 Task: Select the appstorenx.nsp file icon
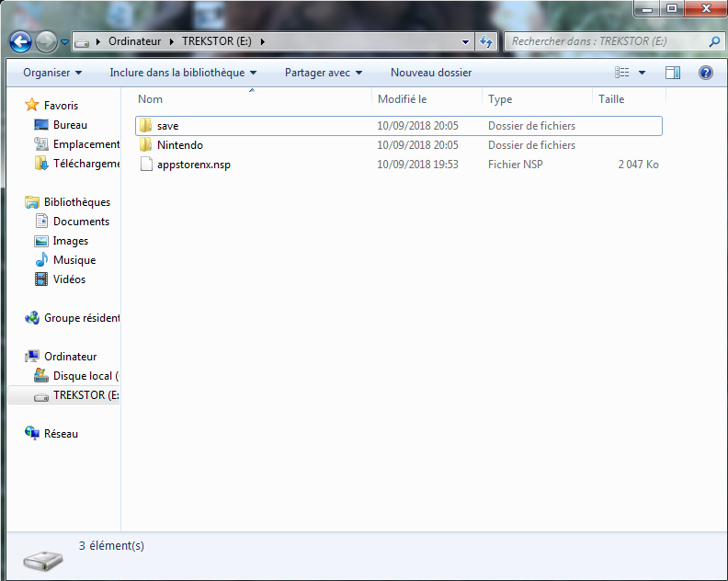[146, 165]
